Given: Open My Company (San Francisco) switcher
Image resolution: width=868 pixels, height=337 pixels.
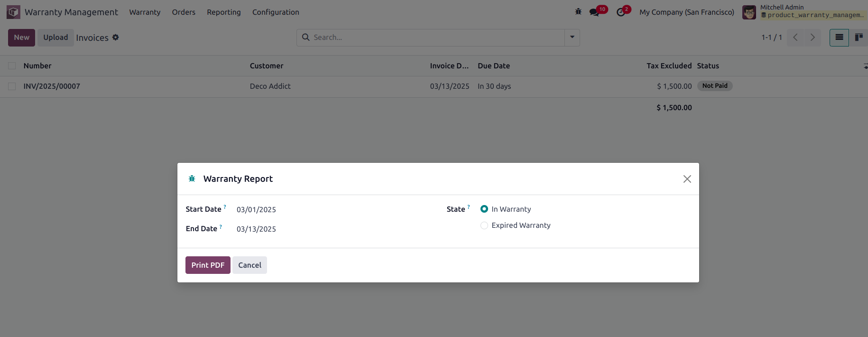Looking at the screenshot, I should (686, 12).
